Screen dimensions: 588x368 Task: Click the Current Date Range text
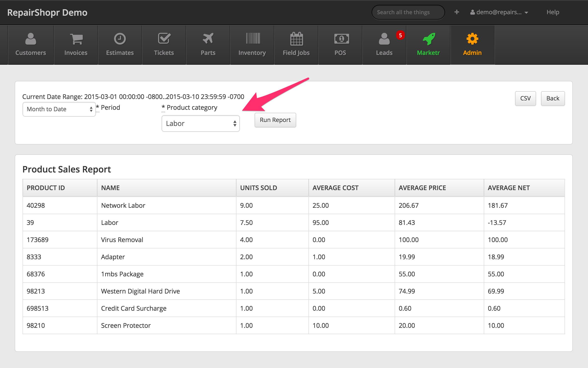point(133,97)
